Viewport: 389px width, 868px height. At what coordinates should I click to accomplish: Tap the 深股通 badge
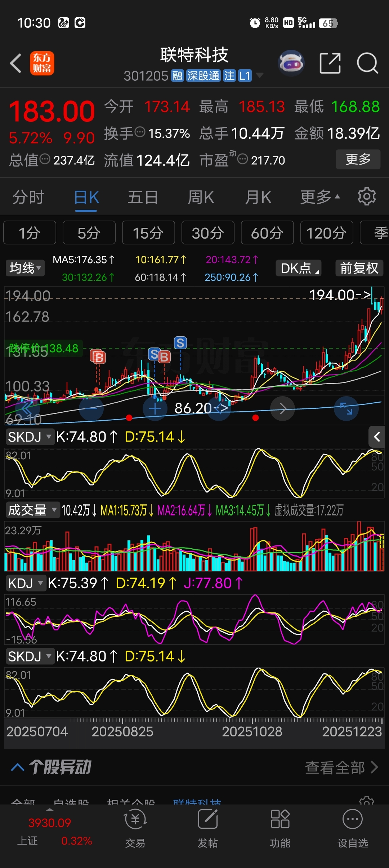[204, 76]
